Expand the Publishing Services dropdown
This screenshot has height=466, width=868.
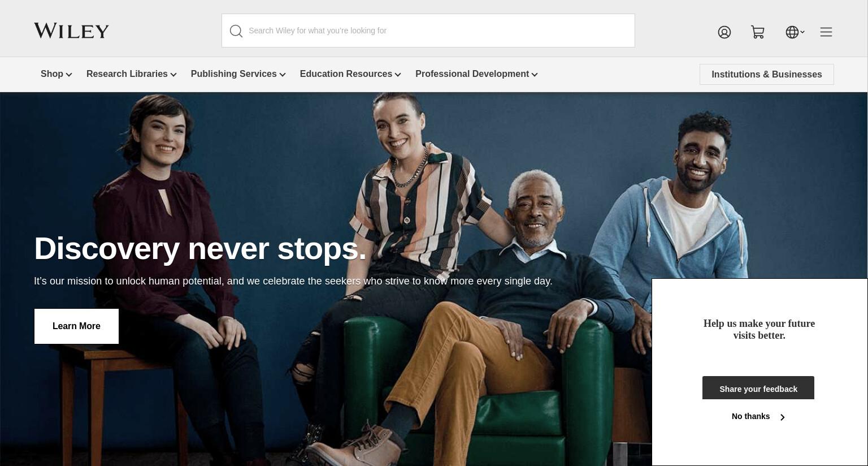[238, 74]
